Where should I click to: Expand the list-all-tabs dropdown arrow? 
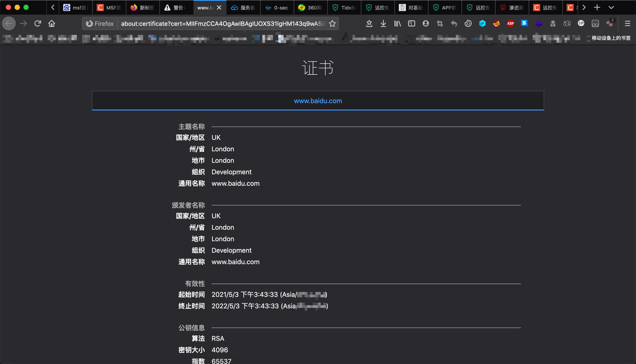coord(611,8)
